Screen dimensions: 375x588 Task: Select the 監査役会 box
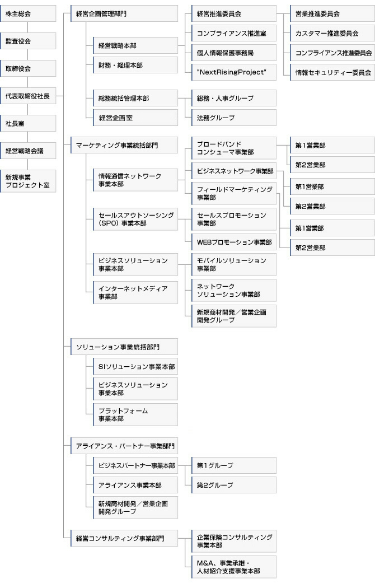(x=28, y=41)
